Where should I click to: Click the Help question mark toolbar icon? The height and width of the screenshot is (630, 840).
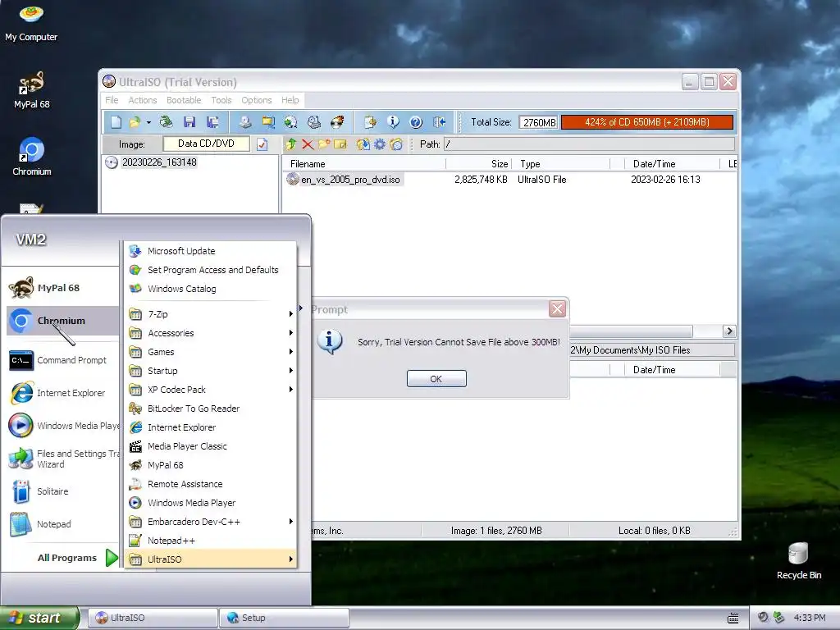416,122
